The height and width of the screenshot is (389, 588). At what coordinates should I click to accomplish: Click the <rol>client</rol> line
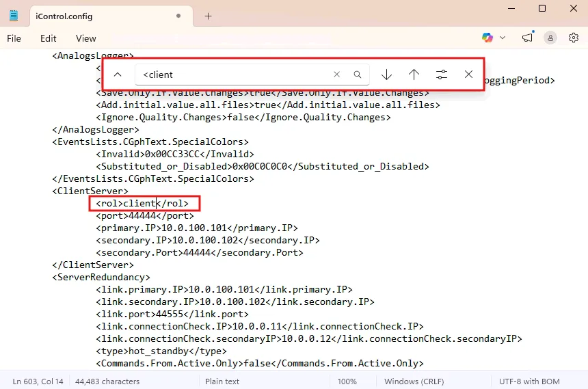[142, 203]
